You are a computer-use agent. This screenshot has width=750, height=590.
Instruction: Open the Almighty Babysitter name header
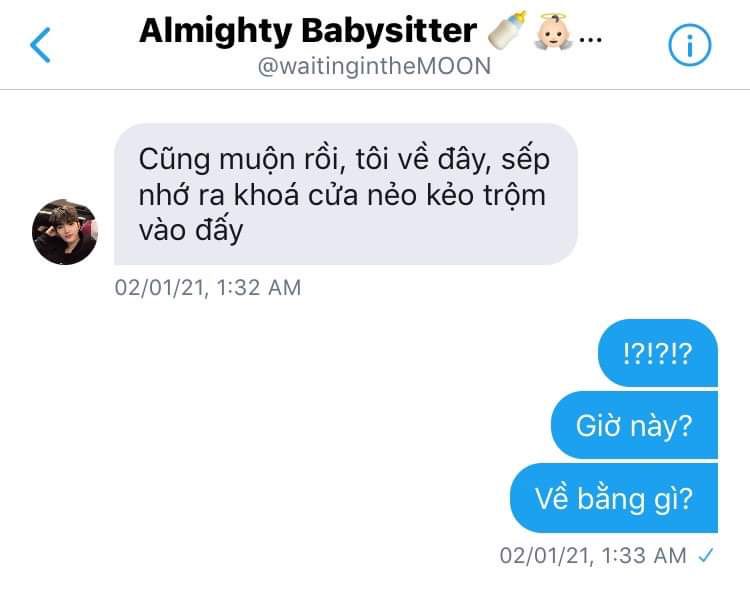click(x=308, y=31)
